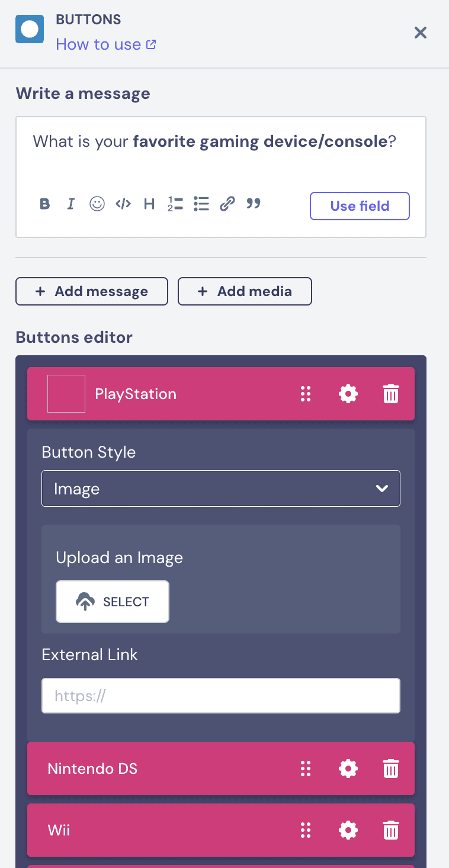Close the Buttons panel

pos(421,33)
